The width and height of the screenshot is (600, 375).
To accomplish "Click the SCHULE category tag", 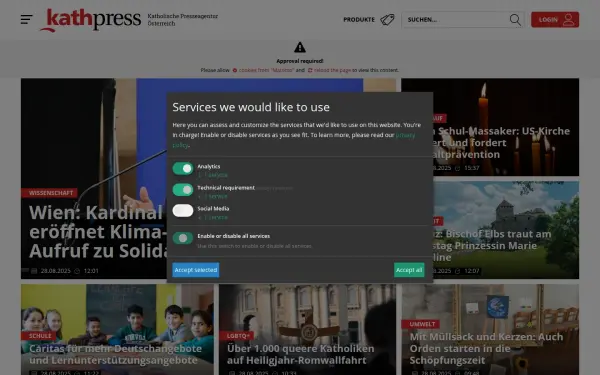I will pos(39,336).
